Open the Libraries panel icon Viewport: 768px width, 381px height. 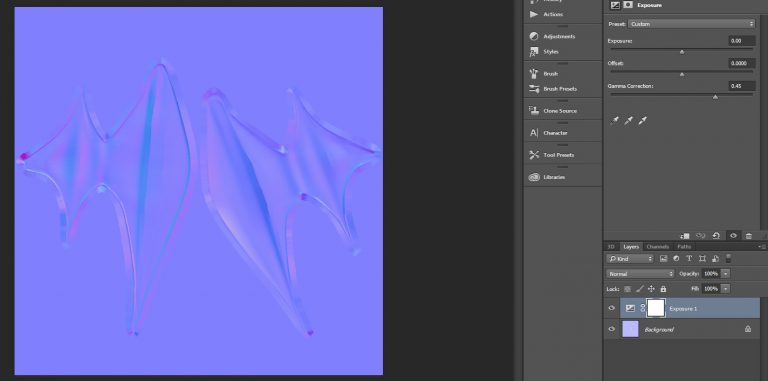click(534, 177)
